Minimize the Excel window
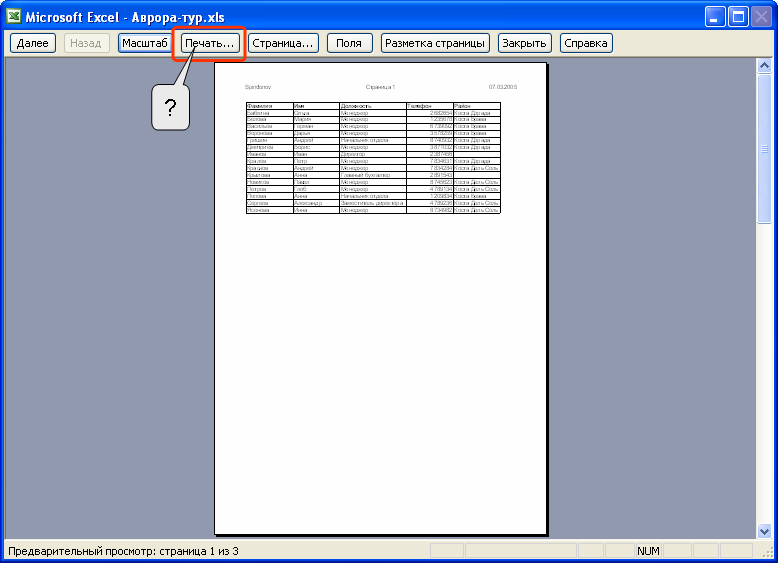The height and width of the screenshot is (563, 778). pyautogui.click(x=715, y=17)
